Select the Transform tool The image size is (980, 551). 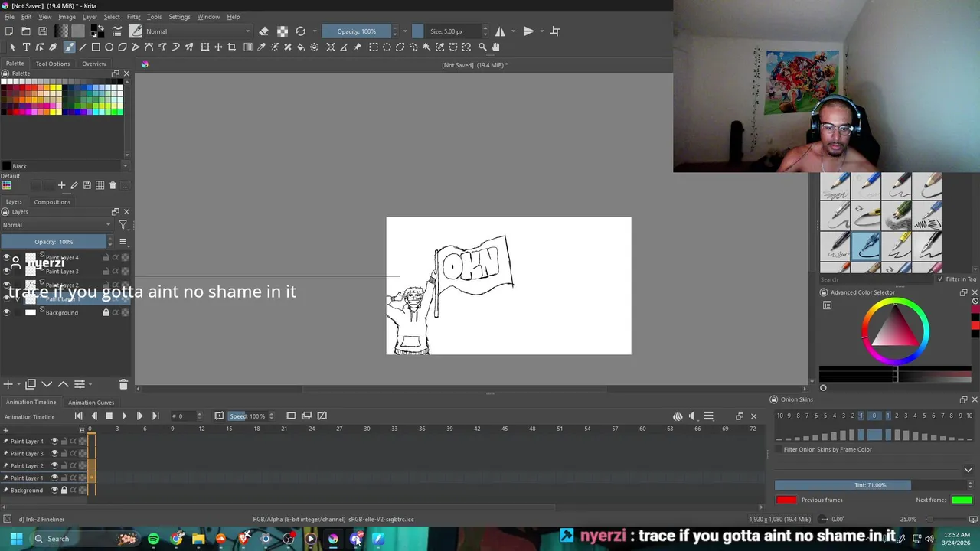pyautogui.click(x=205, y=47)
